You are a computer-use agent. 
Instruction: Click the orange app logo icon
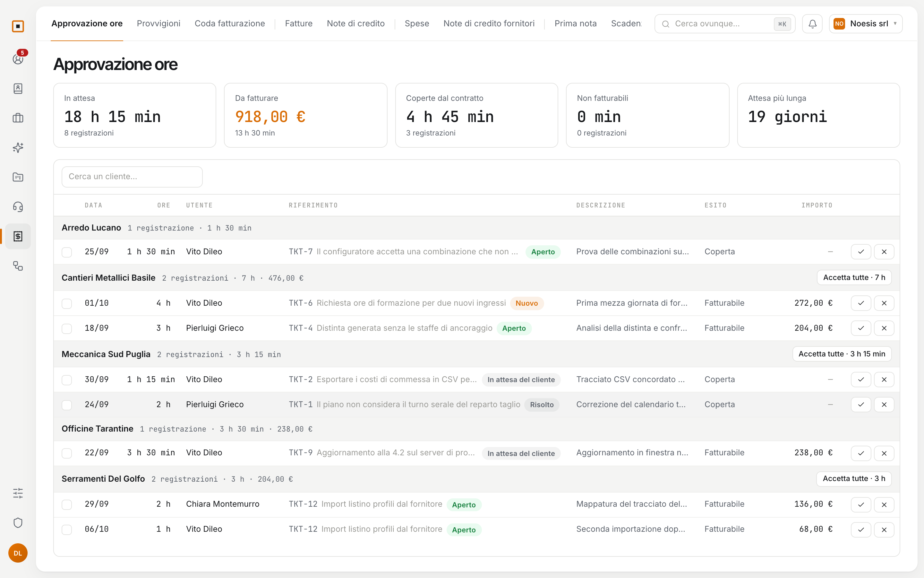18,26
